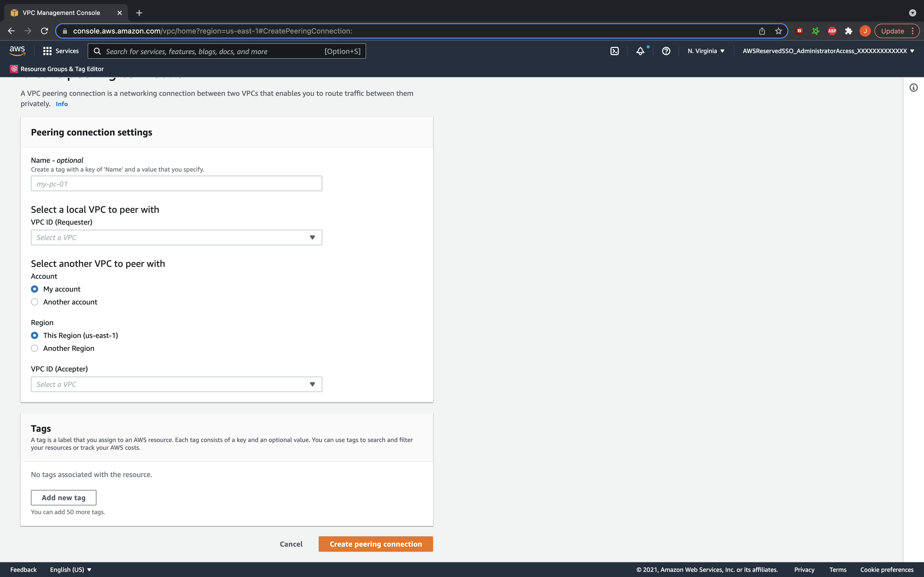
Task: Open the browser extensions puzzle icon
Action: pyautogui.click(x=848, y=31)
